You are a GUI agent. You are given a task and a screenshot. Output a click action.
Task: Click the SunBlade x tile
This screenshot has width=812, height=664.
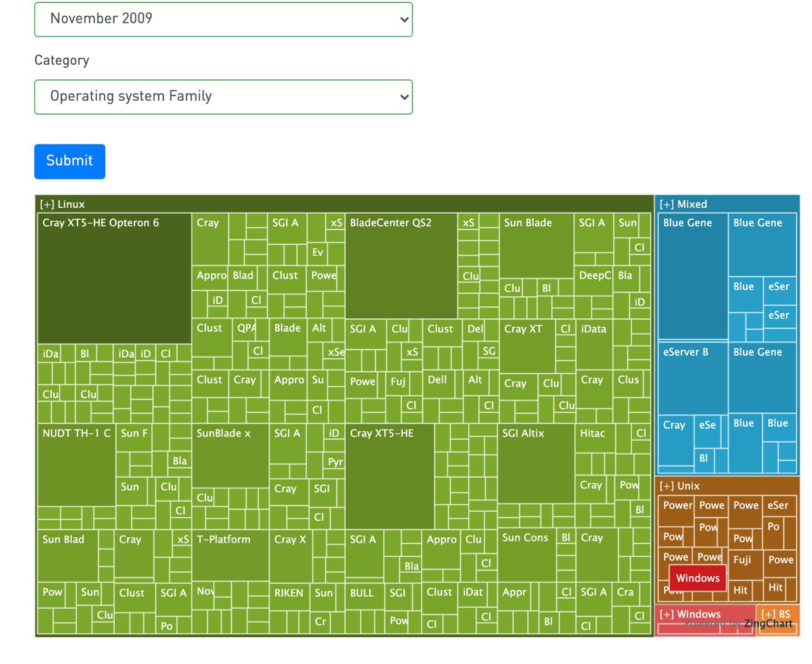coord(230,456)
